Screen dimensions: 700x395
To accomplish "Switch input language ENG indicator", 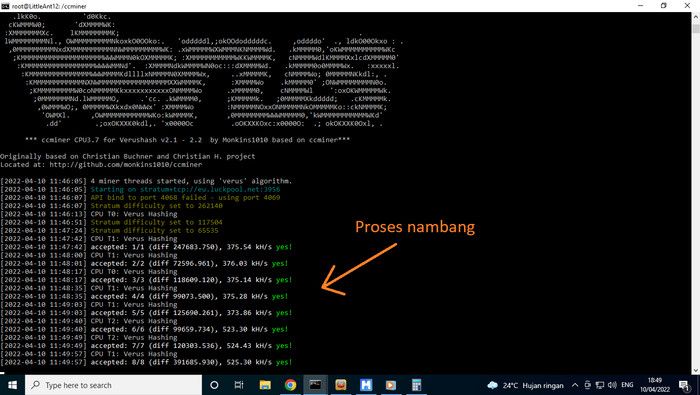I will pos(627,385).
